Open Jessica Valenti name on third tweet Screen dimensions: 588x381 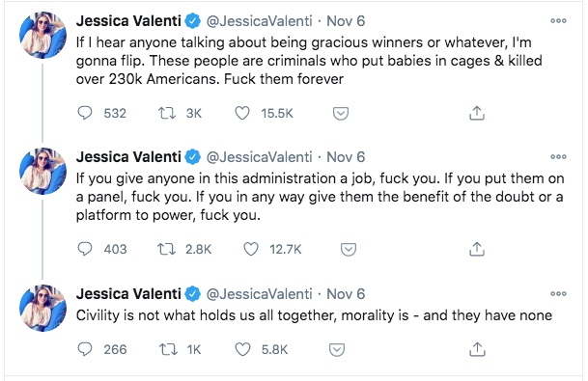click(x=128, y=294)
